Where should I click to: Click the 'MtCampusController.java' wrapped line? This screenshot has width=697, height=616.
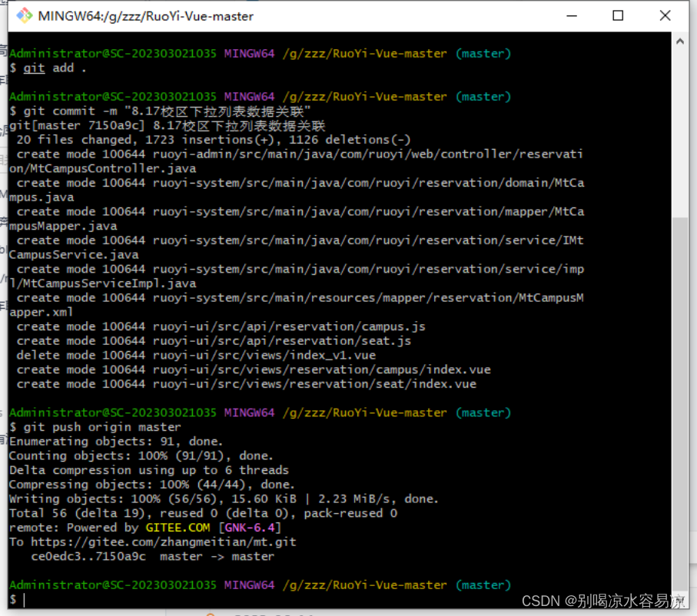(x=103, y=168)
